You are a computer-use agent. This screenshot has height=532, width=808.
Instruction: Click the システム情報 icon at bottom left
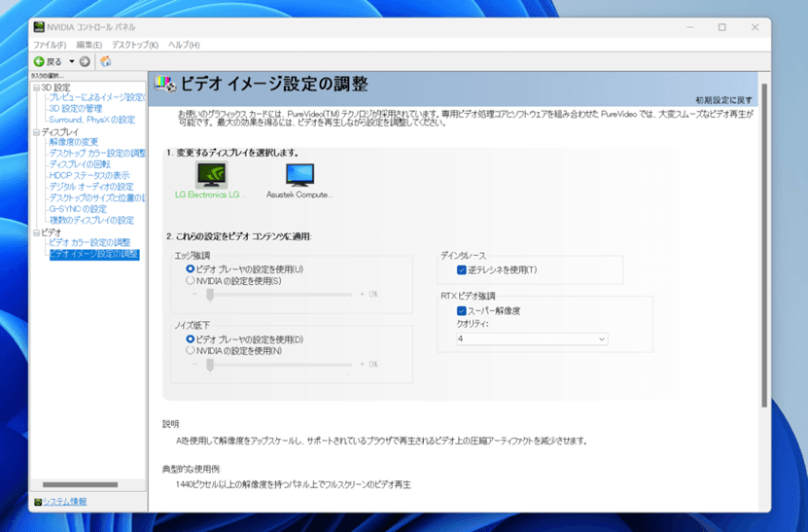tap(38, 502)
